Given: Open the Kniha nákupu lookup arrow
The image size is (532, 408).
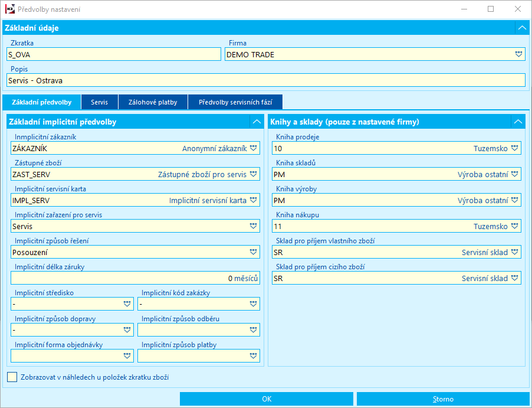Looking at the screenshot, I should click(514, 226).
